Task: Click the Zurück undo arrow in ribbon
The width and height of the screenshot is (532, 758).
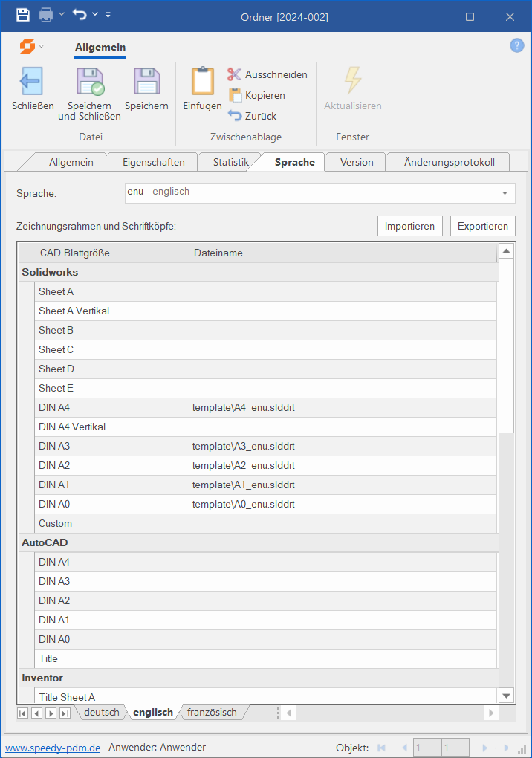Action: coord(235,116)
